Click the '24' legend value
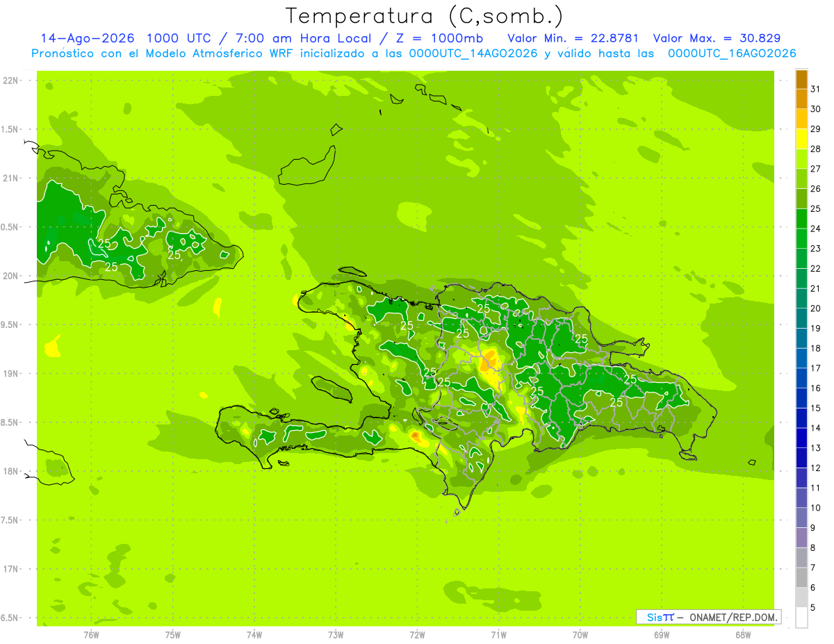This screenshot has width=834, height=644. [815, 229]
